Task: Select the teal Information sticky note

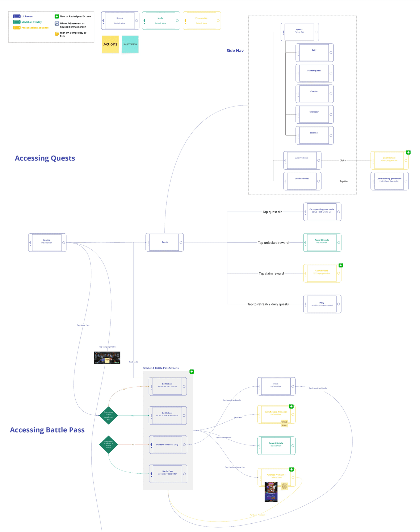Action: point(130,44)
